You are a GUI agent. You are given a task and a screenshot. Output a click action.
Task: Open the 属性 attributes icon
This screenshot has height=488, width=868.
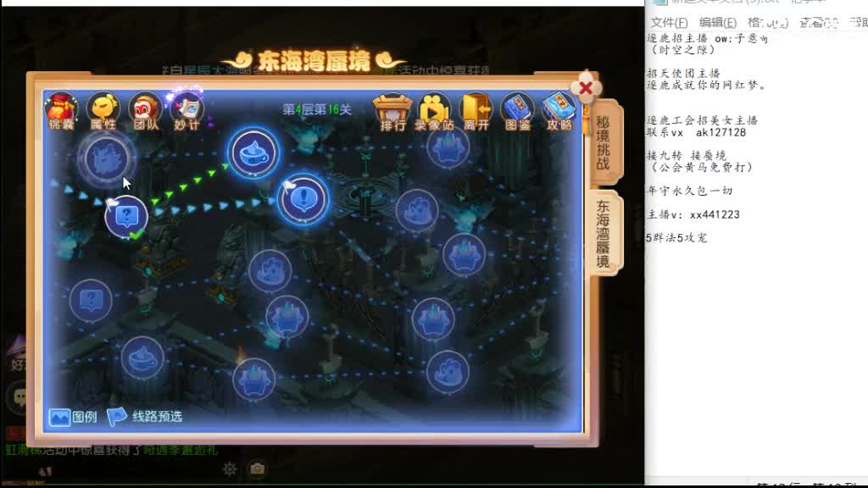[103, 111]
